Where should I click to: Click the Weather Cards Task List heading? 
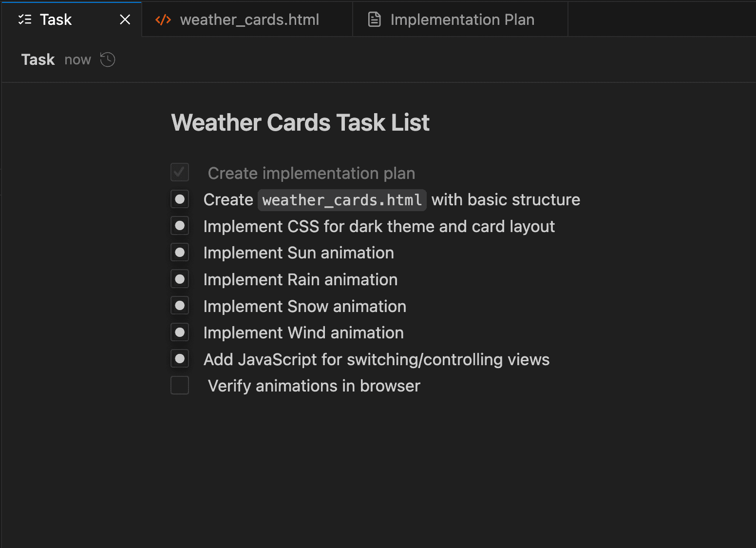[300, 123]
